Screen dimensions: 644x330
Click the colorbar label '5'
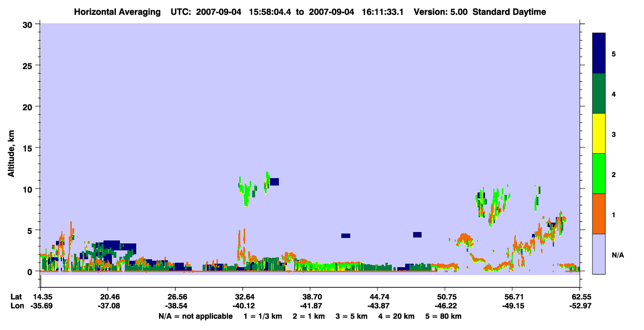pyautogui.click(x=613, y=53)
